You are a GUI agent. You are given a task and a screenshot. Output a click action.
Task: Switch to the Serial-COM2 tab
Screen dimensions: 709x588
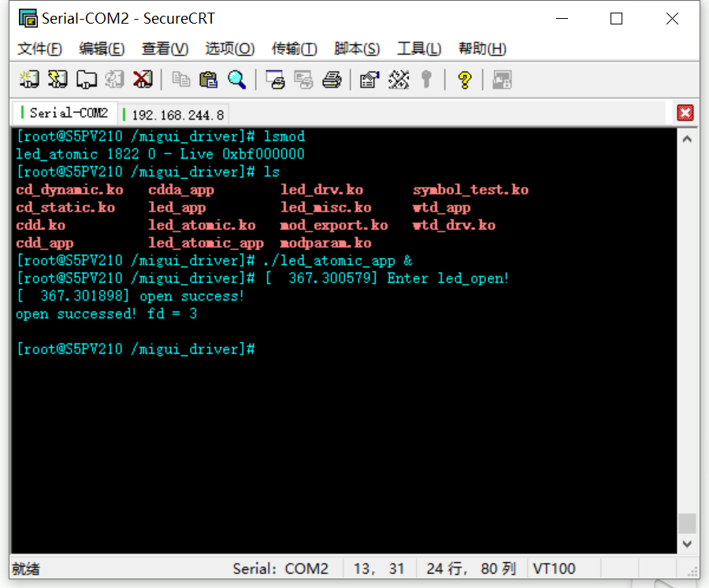click(x=65, y=113)
